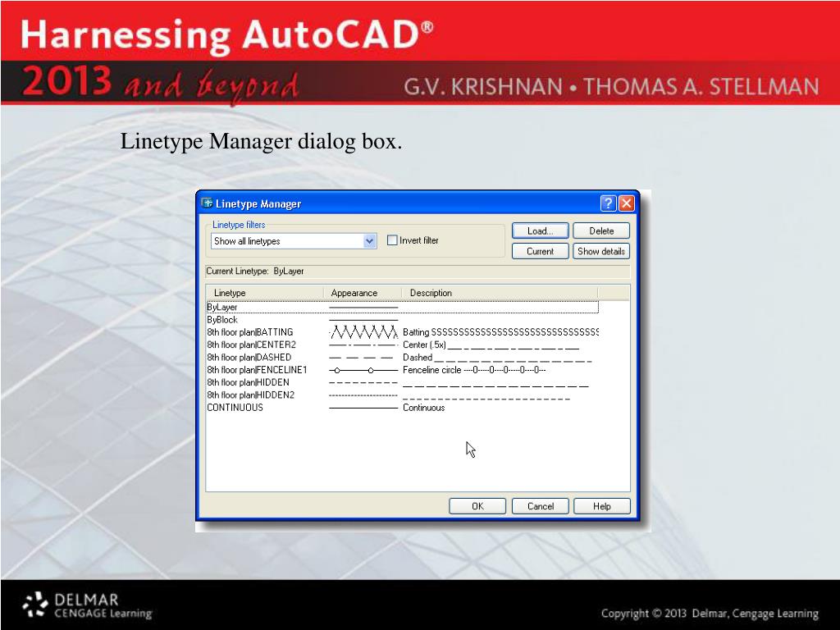Click the Fenceline circle appearance preview
Viewport: 840px width, 630px height.
tap(363, 370)
